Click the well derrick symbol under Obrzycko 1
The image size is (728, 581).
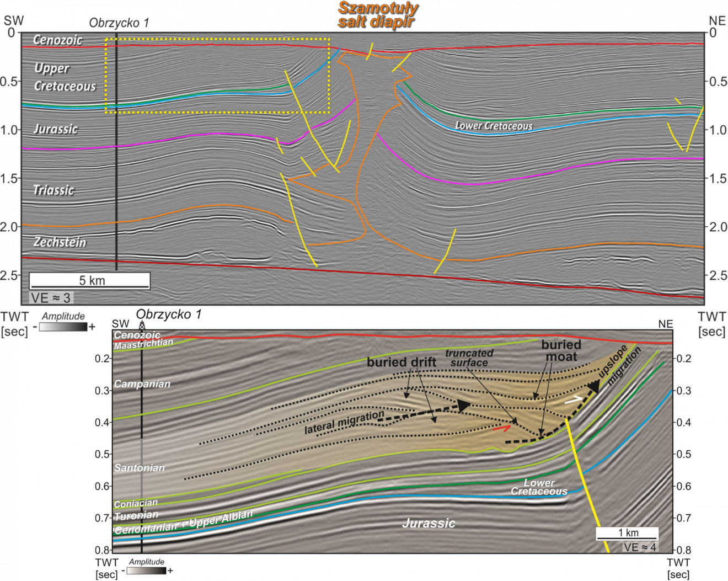(x=142, y=327)
